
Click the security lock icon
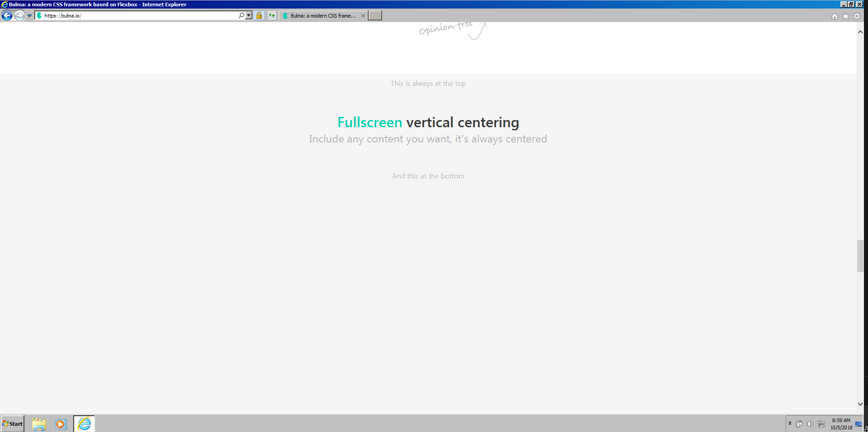260,15
